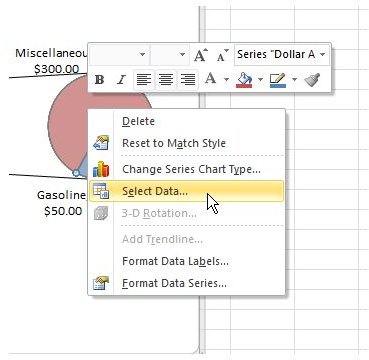Toggle Bold formatting in mini toolbar
Image resolution: width=369 pixels, height=360 pixels.
pos(99,80)
